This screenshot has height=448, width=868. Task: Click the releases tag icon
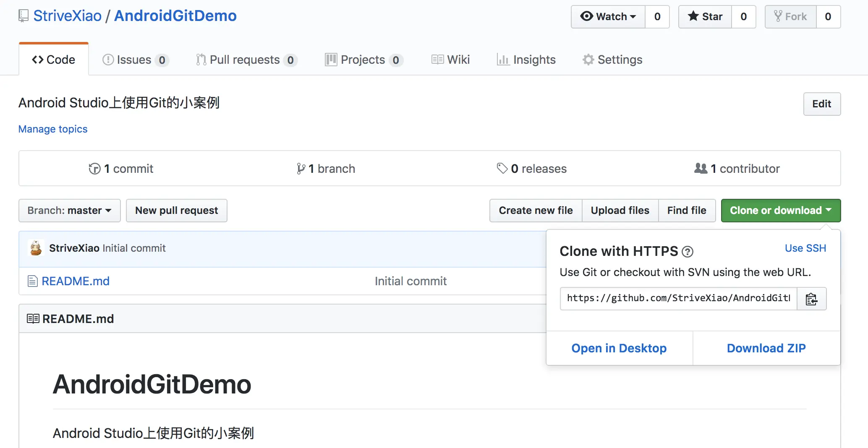point(502,169)
